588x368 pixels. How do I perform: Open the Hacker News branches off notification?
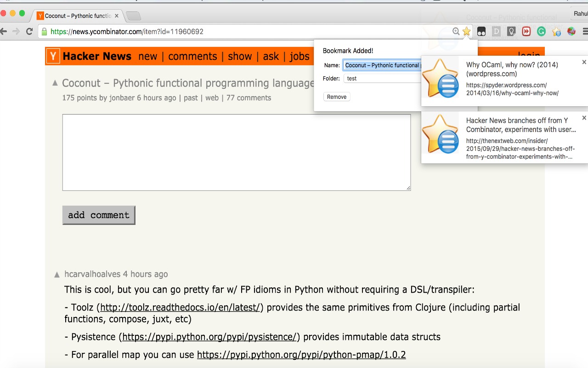pyautogui.click(x=504, y=138)
